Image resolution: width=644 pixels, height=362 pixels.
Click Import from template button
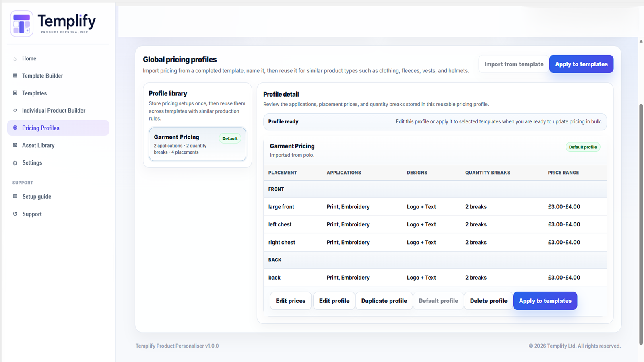tap(514, 64)
